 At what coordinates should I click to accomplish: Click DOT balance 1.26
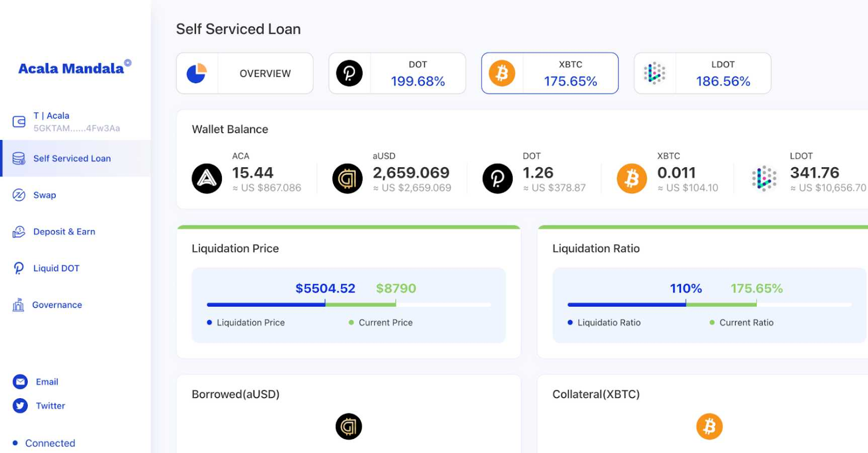coord(538,173)
